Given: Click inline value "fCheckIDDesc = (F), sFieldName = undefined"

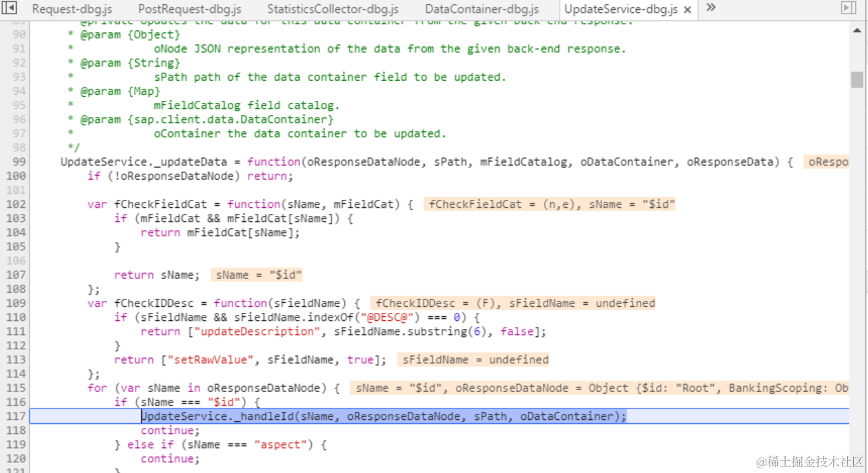Looking at the screenshot, I should [512, 303].
